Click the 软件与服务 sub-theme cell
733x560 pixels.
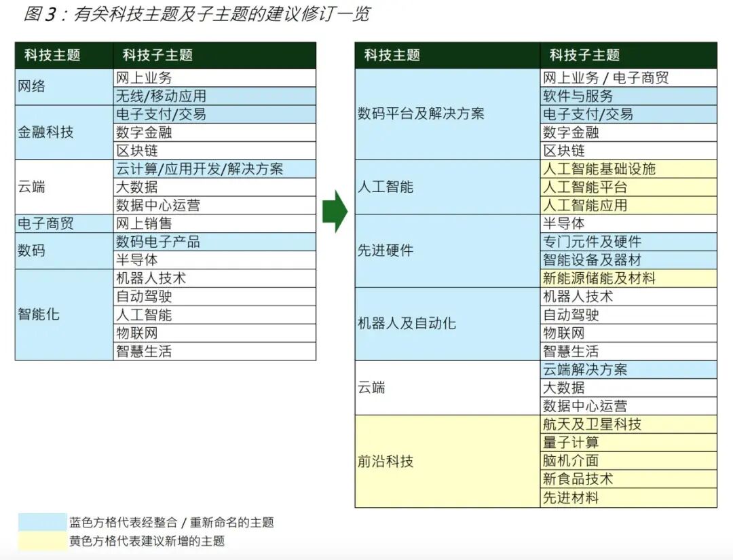point(628,96)
